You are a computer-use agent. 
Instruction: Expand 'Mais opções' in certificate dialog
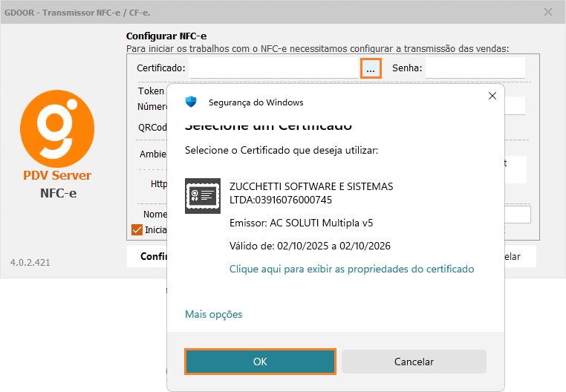[213, 314]
